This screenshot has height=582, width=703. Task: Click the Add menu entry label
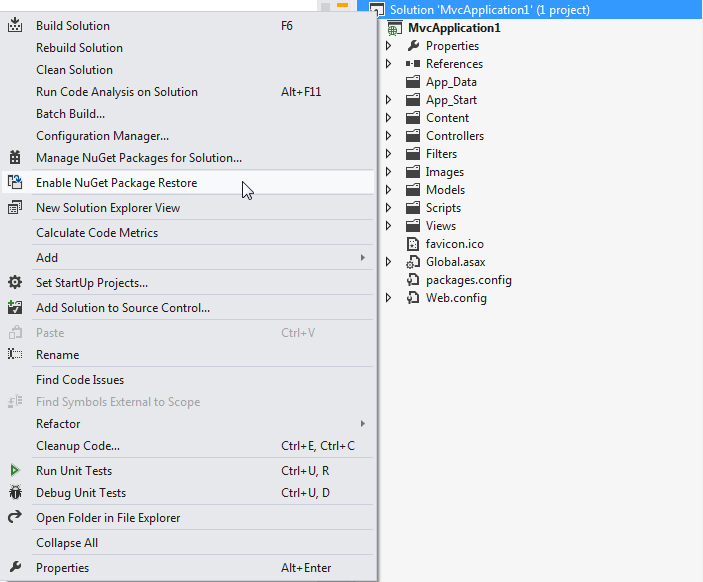(x=47, y=257)
